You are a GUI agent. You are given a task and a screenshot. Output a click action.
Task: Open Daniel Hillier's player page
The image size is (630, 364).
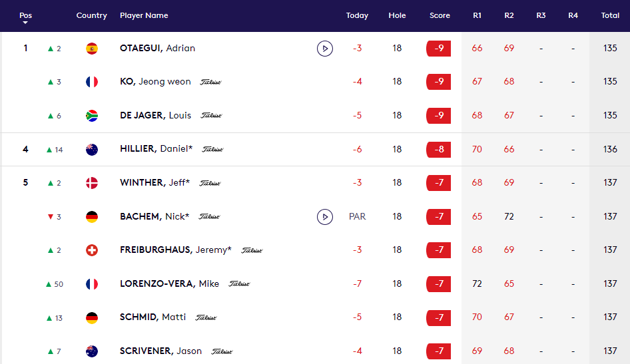point(156,149)
